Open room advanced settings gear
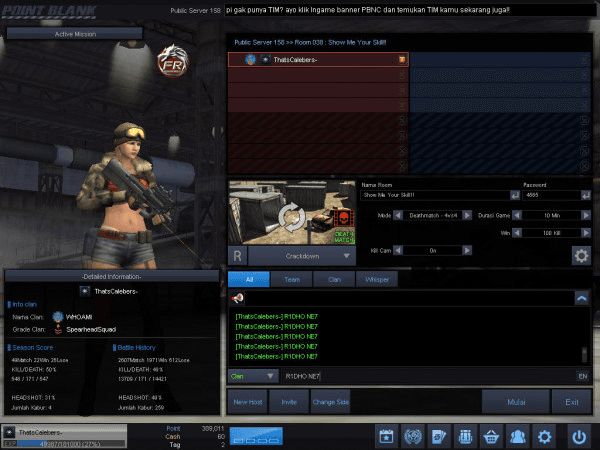The height and width of the screenshot is (450, 600). (x=581, y=255)
